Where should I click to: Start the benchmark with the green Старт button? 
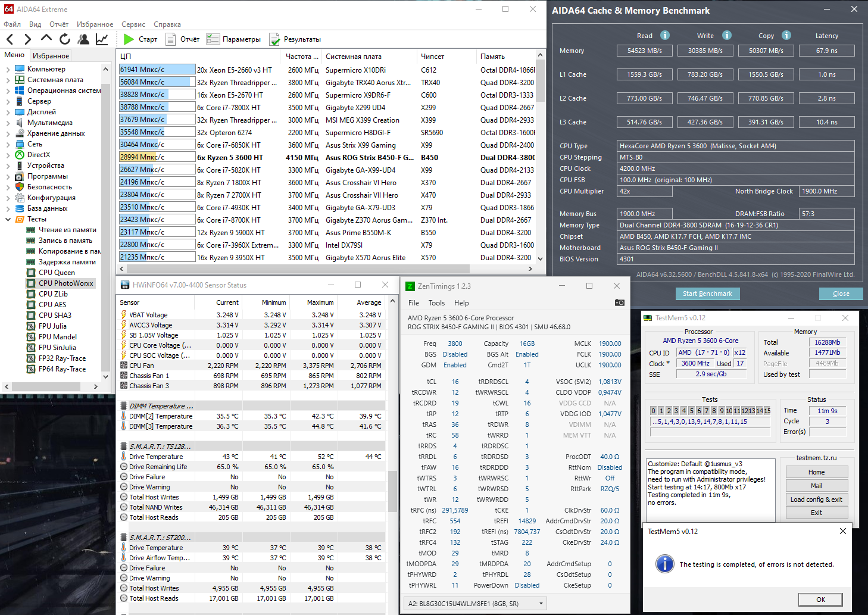tap(140, 39)
